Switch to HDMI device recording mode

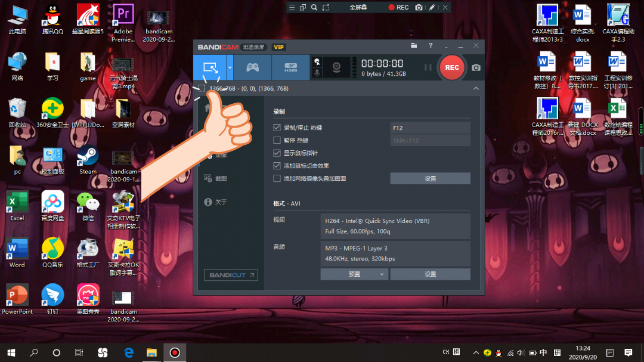[x=290, y=67]
